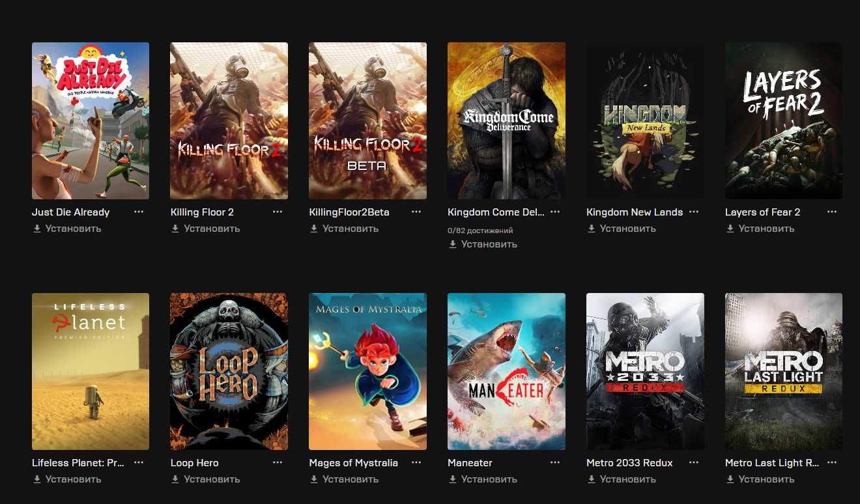The image size is (860, 504).
Task: Open the Just Die Already cover art
Action: tap(91, 120)
